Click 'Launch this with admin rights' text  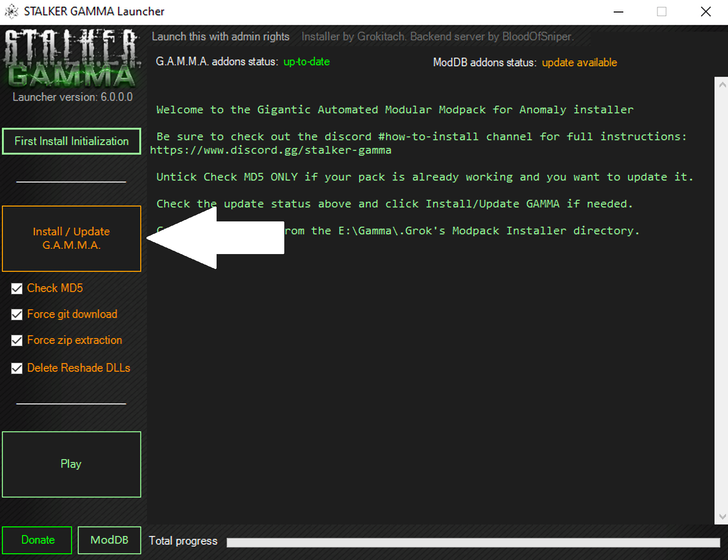click(x=220, y=37)
